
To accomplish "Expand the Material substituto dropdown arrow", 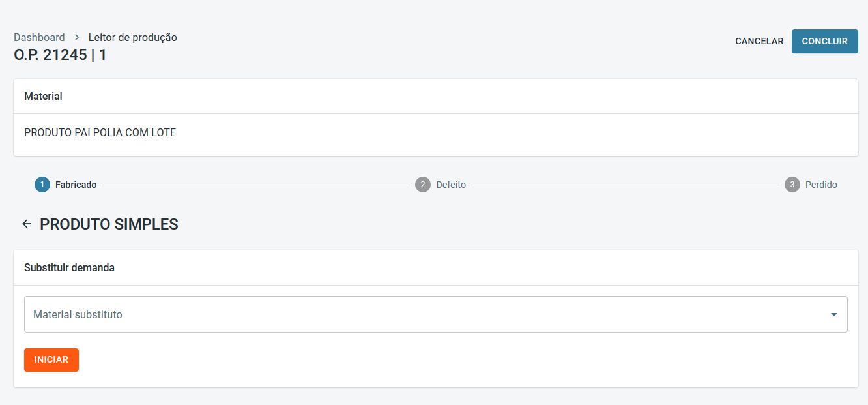I will 833,314.
